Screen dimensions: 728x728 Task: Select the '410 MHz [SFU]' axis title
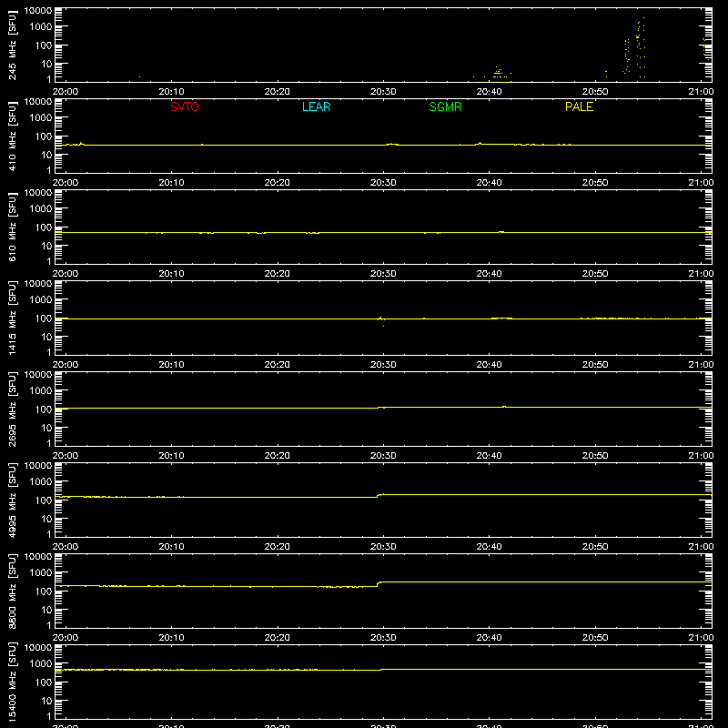coord(12,136)
